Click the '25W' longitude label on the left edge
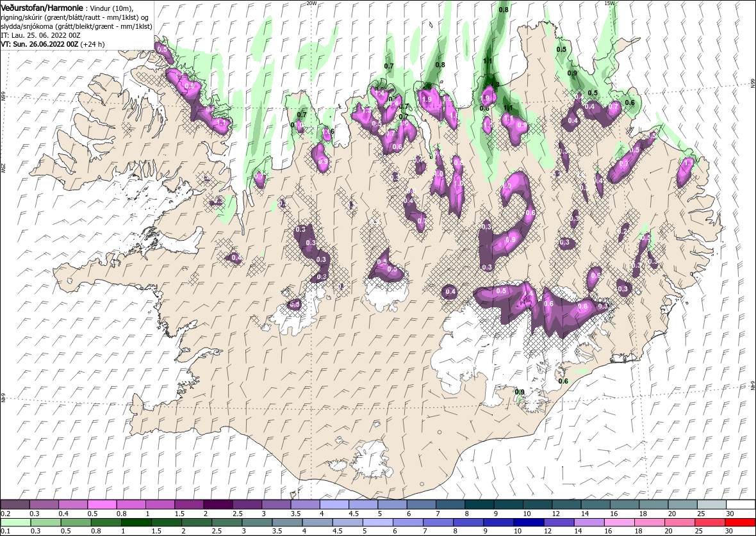 pyautogui.click(x=3, y=168)
